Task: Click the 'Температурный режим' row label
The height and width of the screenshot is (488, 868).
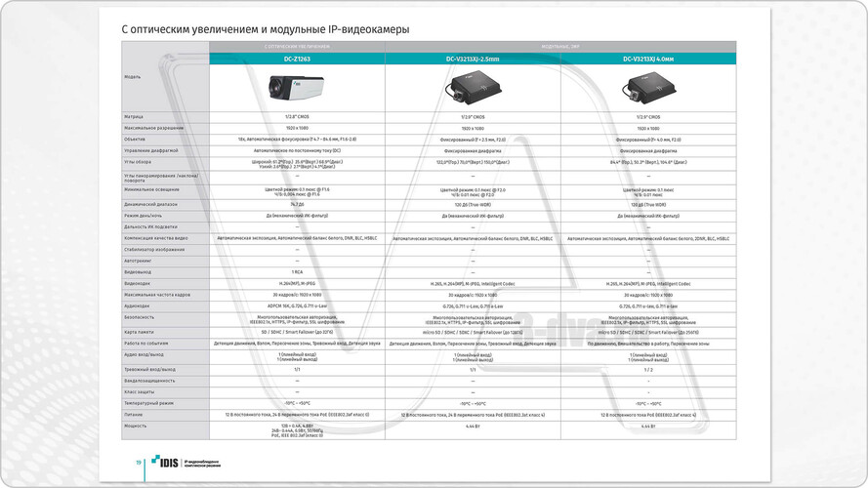Action: (x=149, y=403)
